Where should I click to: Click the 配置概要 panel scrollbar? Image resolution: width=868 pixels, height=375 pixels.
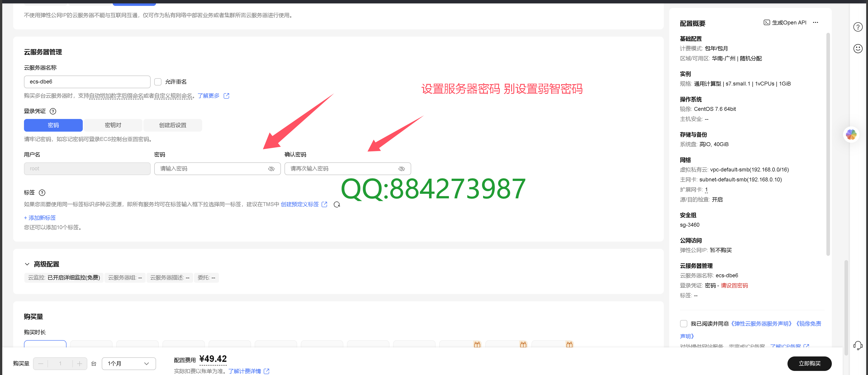coord(828,144)
